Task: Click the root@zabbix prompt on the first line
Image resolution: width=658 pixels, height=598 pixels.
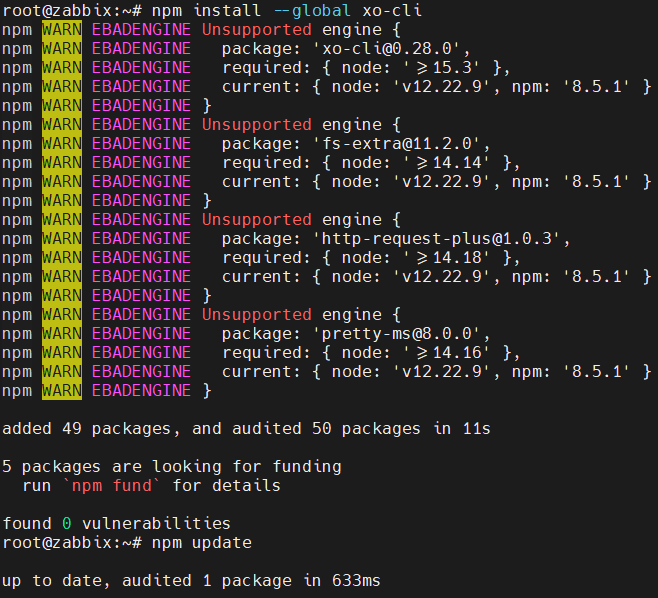Action: tap(66, 10)
